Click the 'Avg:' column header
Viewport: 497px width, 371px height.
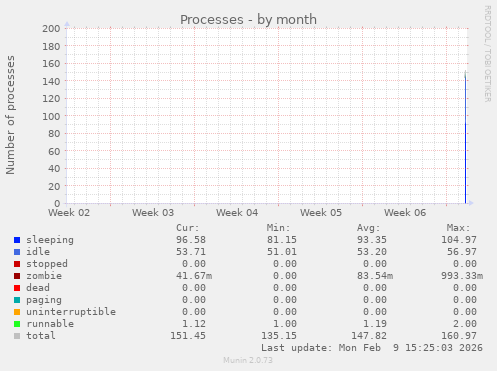[369, 228]
